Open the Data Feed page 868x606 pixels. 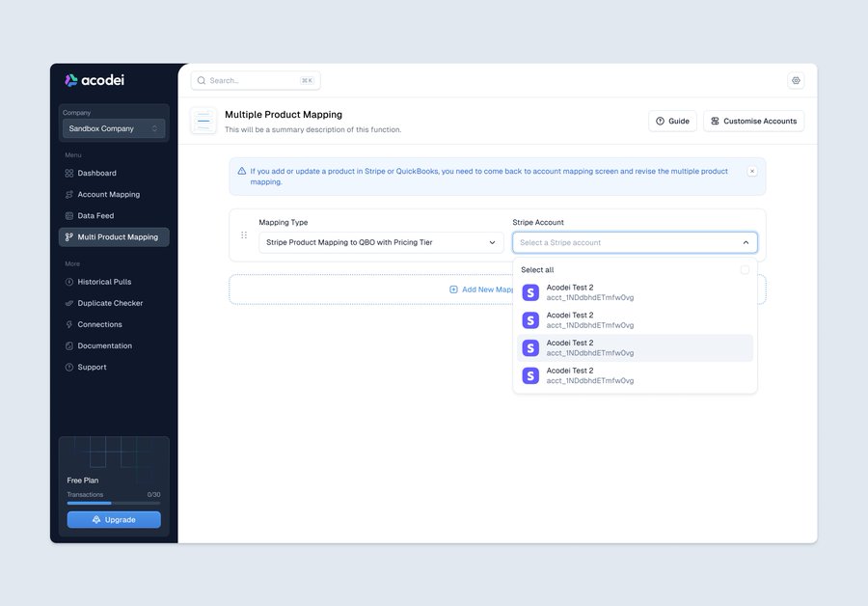coord(114,215)
